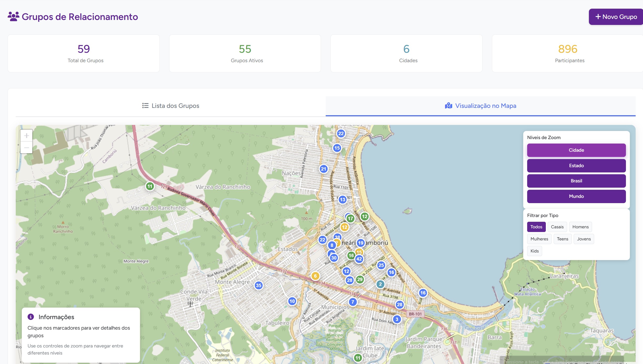643x364 pixels.
Task: Click green marker 11 near Rodovia Governador
Action: [150, 186]
